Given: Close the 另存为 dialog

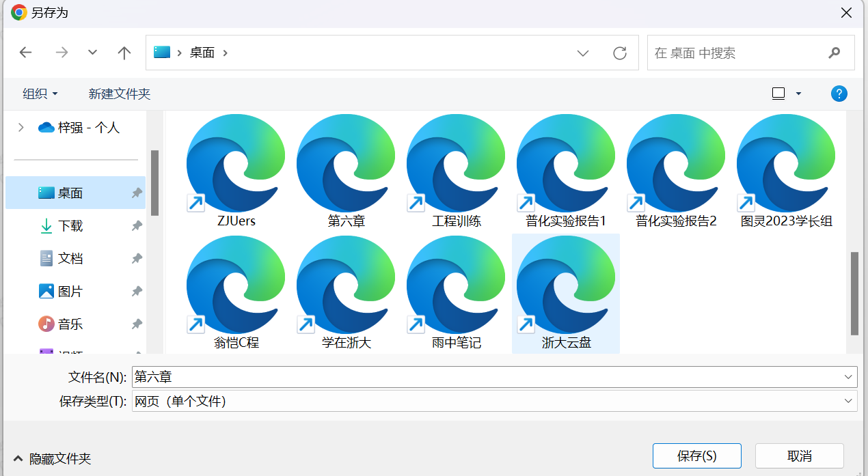Looking at the screenshot, I should pos(846,13).
